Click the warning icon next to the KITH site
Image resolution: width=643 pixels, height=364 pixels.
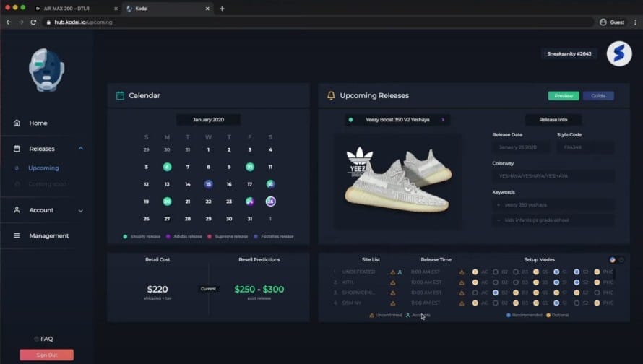pyautogui.click(x=393, y=282)
